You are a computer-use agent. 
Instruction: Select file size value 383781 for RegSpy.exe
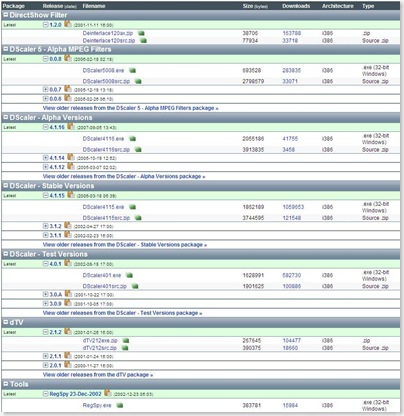252,406
